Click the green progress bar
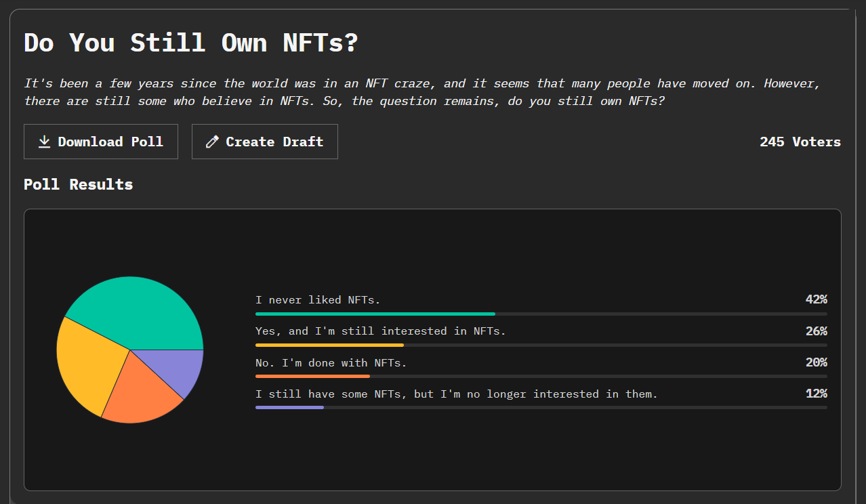The height and width of the screenshot is (504, 866). [x=375, y=314]
